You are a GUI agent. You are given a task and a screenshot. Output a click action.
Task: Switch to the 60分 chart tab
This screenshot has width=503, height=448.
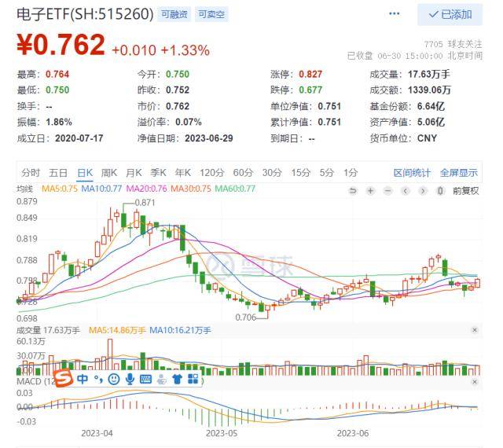point(243,173)
